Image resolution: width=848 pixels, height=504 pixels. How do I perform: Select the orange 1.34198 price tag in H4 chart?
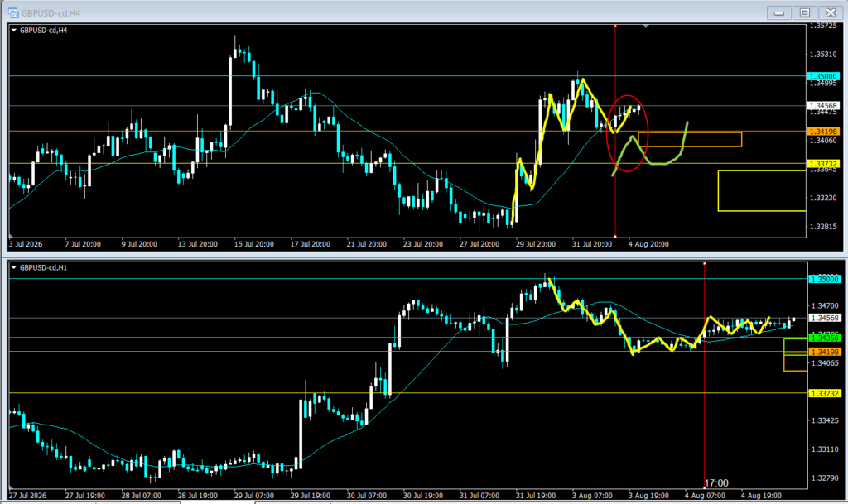823,132
